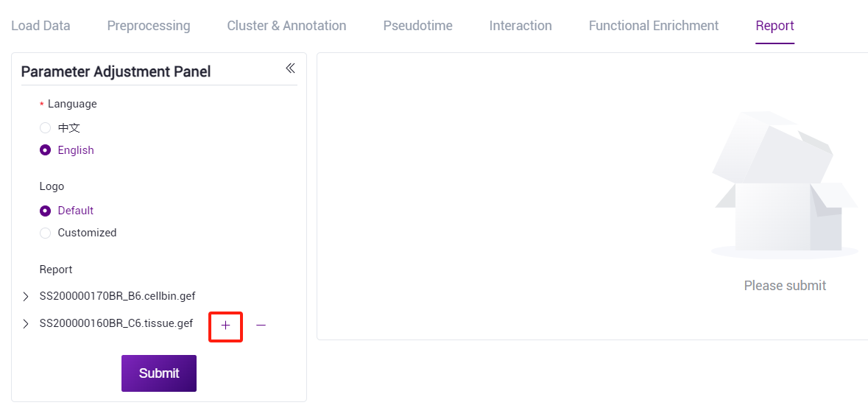The width and height of the screenshot is (868, 408).
Task: Select the Report tab
Action: [775, 26]
